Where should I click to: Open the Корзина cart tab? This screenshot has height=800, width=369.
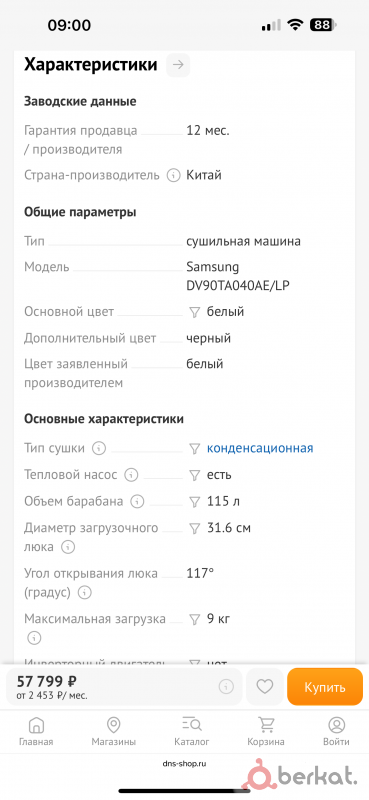pos(266,732)
